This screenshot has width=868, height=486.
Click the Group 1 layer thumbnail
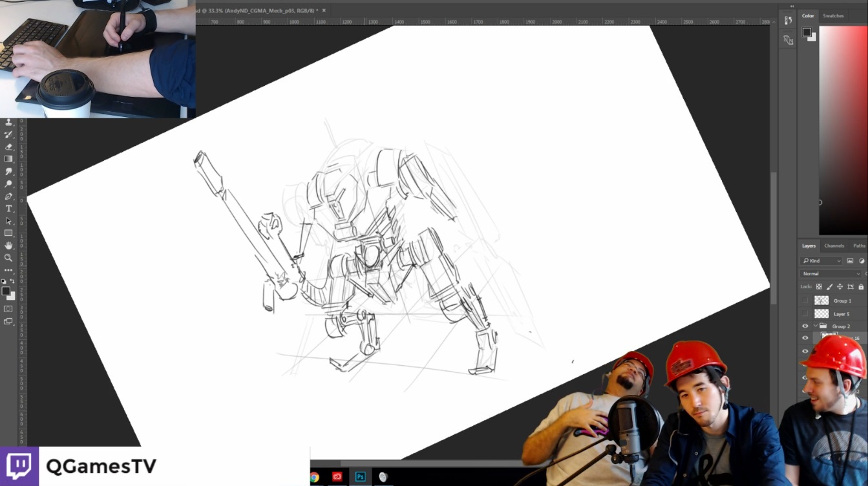pyautogui.click(x=821, y=301)
